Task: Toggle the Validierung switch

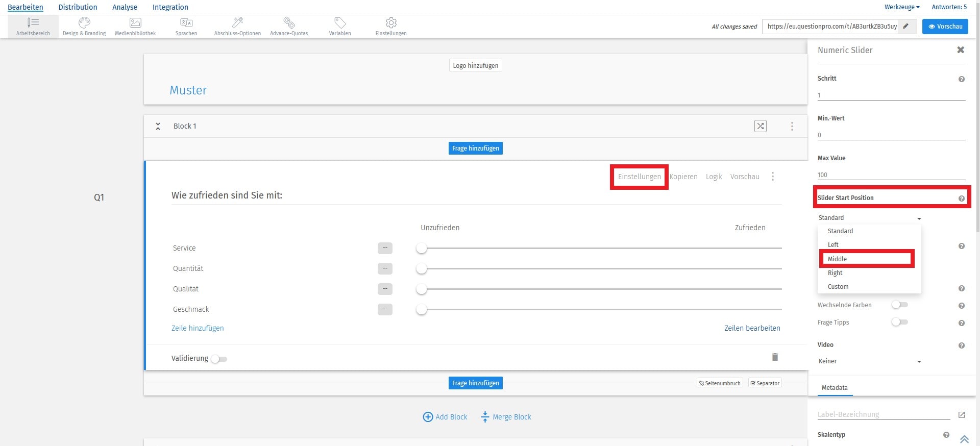Action: [219, 359]
